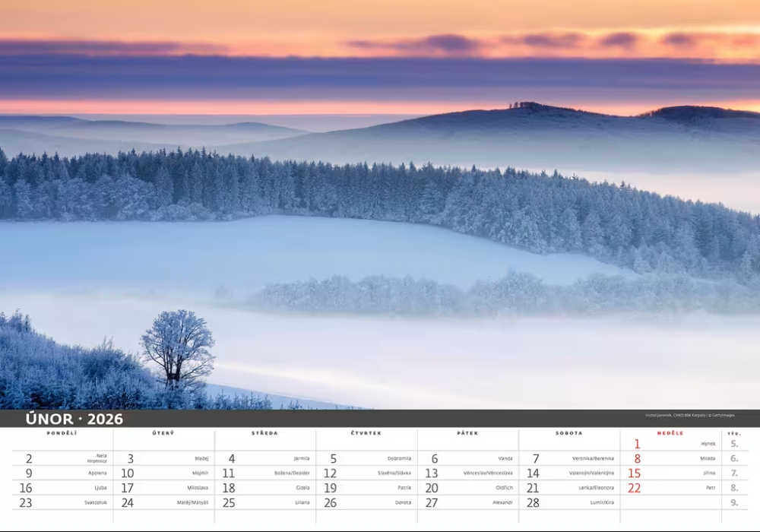Click week number 9 in týd. column
The width and height of the screenshot is (760, 532).
(734, 502)
